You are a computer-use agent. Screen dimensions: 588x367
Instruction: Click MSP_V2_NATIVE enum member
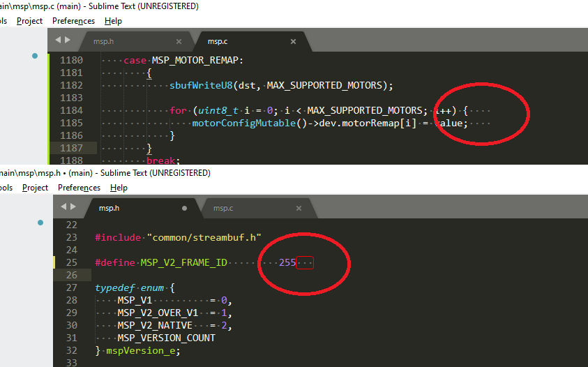click(155, 325)
